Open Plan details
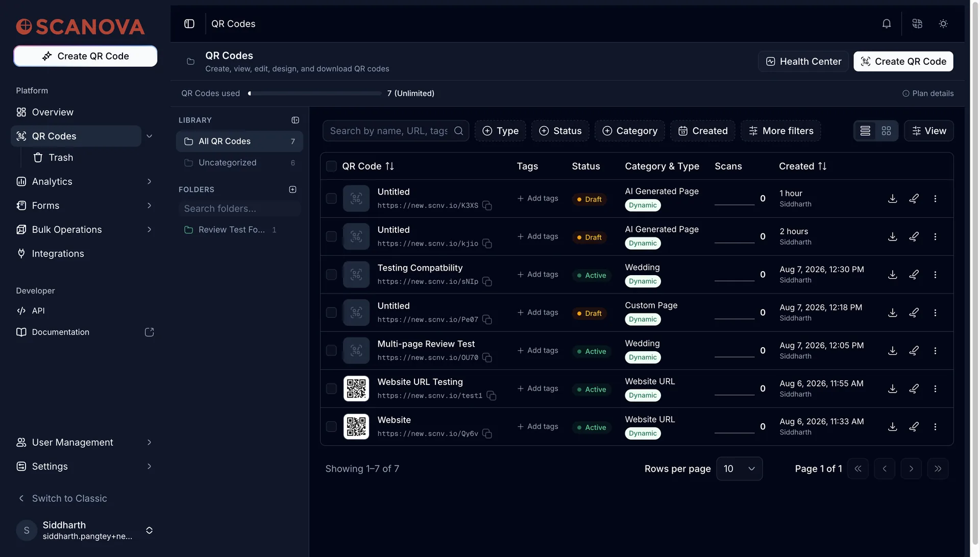980x557 pixels. (928, 93)
